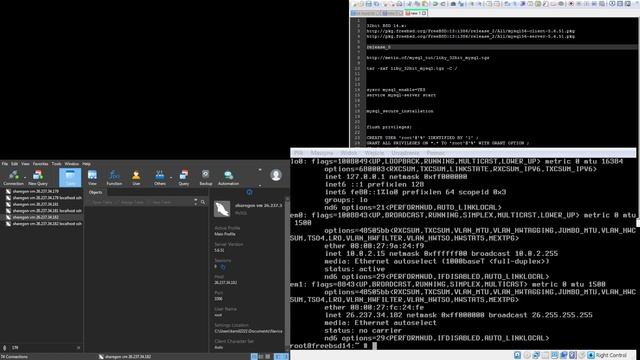Expand the Connection button dropdown arrow
Viewport: 640px width, 360px height.
[25, 178]
